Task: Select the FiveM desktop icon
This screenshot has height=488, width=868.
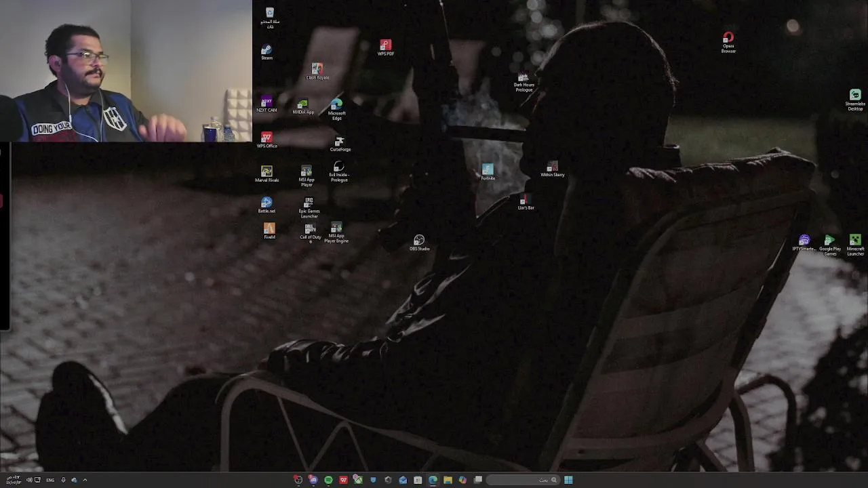Action: click(269, 231)
